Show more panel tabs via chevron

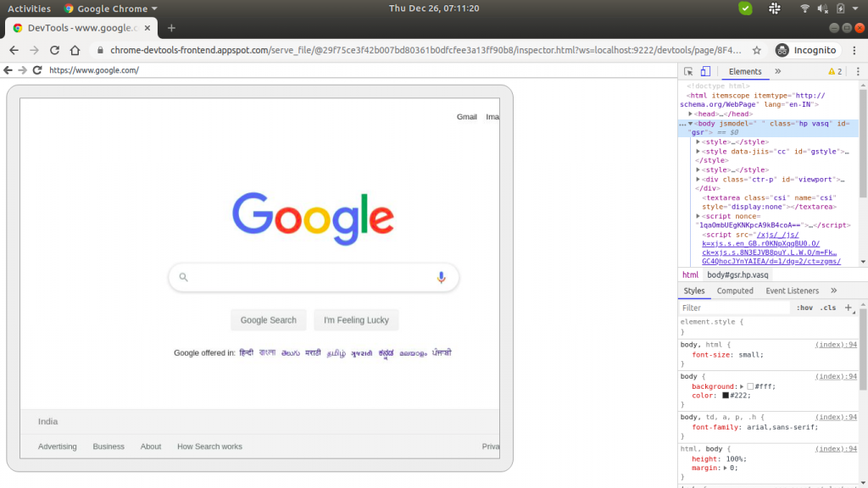(778, 71)
